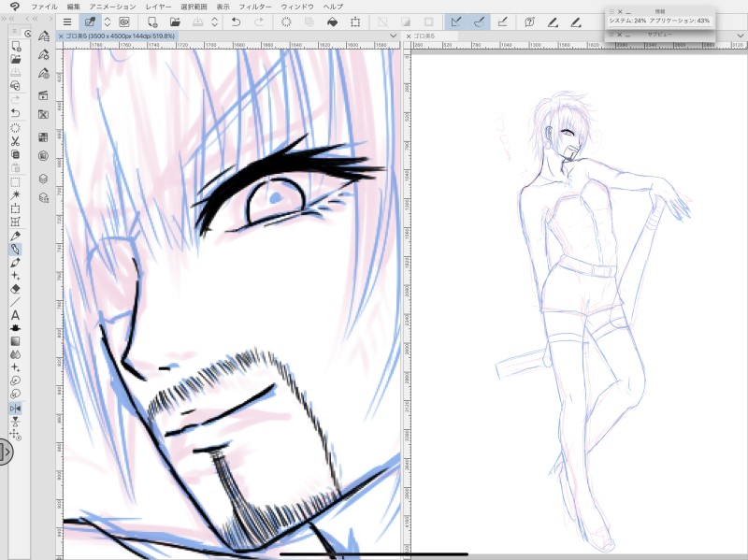Click the open folder icon in left palette
748x560 pixels.
(15, 59)
